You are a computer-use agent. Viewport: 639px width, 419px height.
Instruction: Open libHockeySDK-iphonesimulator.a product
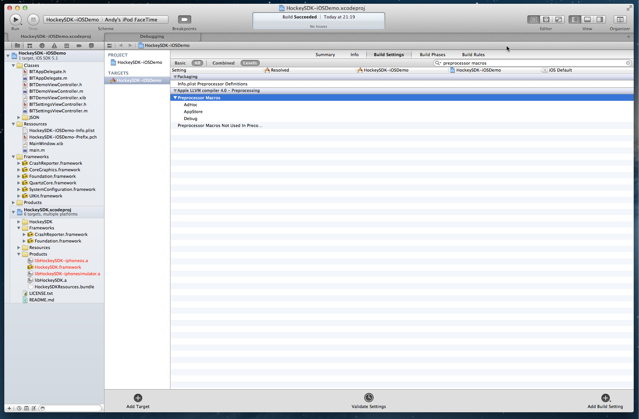pos(67,274)
